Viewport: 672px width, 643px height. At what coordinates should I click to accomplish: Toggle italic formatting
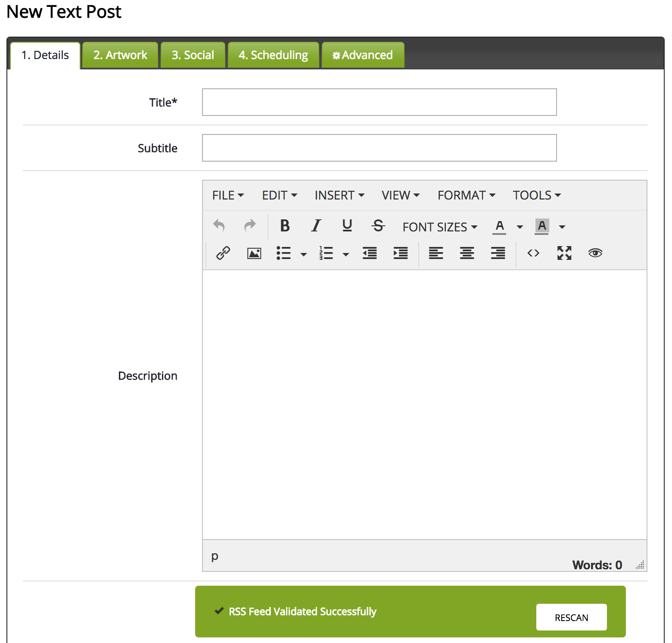(316, 225)
